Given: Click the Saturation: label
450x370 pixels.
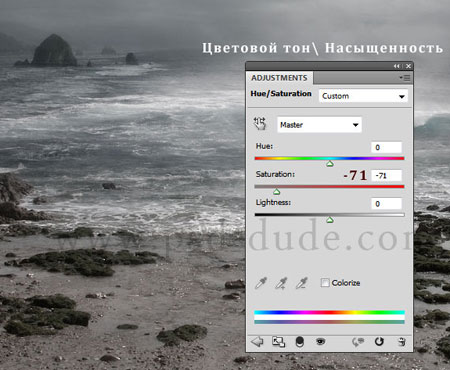Looking at the screenshot, I should (275, 174).
